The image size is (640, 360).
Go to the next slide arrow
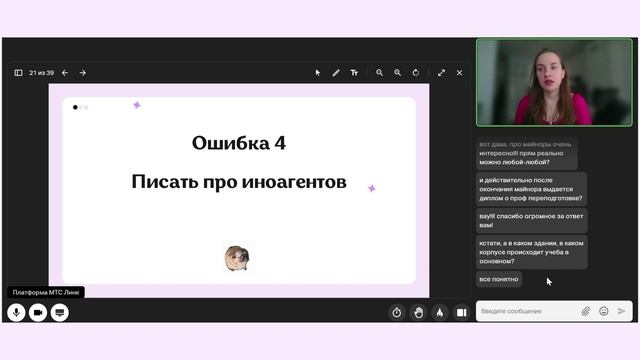click(x=83, y=73)
